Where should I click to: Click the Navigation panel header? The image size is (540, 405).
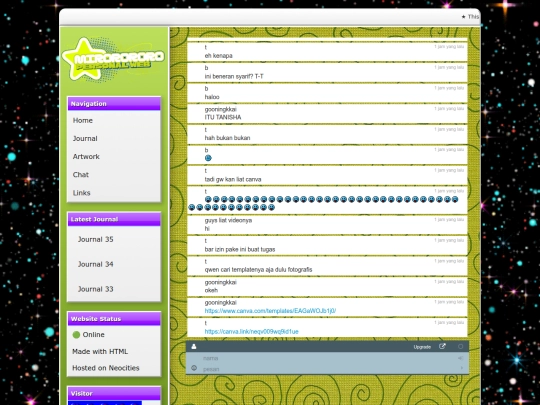[114, 104]
